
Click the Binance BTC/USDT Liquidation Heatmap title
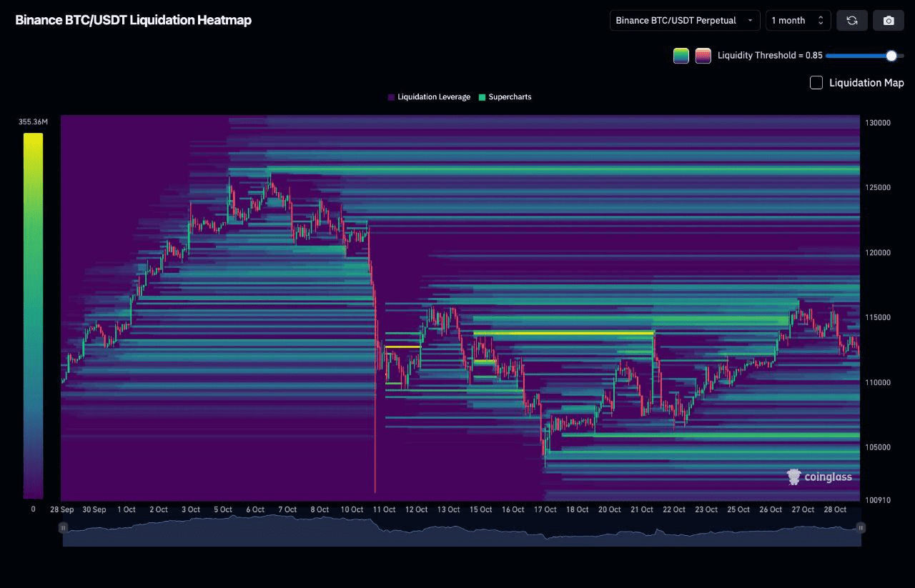[134, 20]
